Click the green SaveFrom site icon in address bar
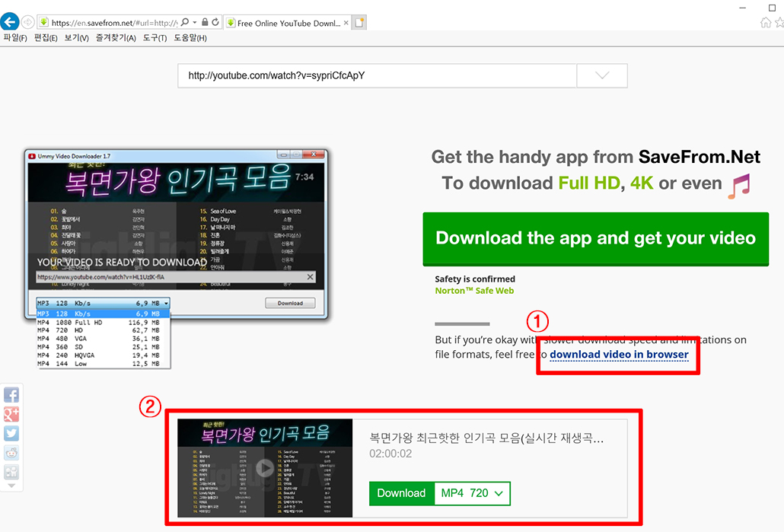 [x=44, y=23]
